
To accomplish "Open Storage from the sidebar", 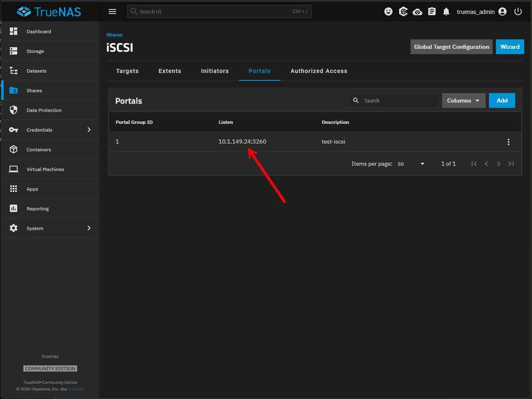I will (x=50, y=51).
